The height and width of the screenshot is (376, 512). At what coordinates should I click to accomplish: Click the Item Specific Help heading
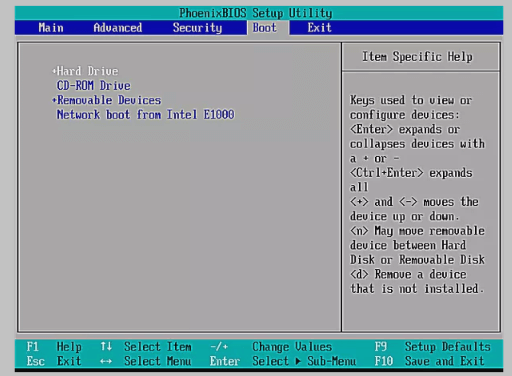pos(417,57)
